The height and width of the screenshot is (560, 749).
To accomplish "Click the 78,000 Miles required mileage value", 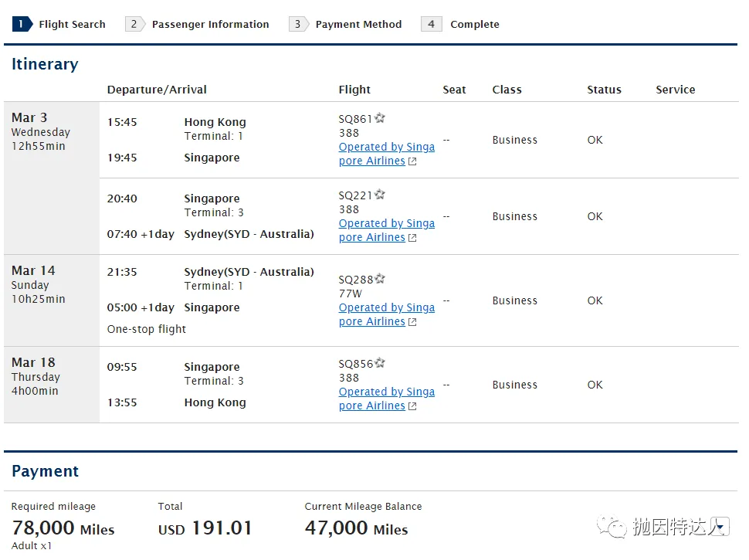I will (x=63, y=528).
